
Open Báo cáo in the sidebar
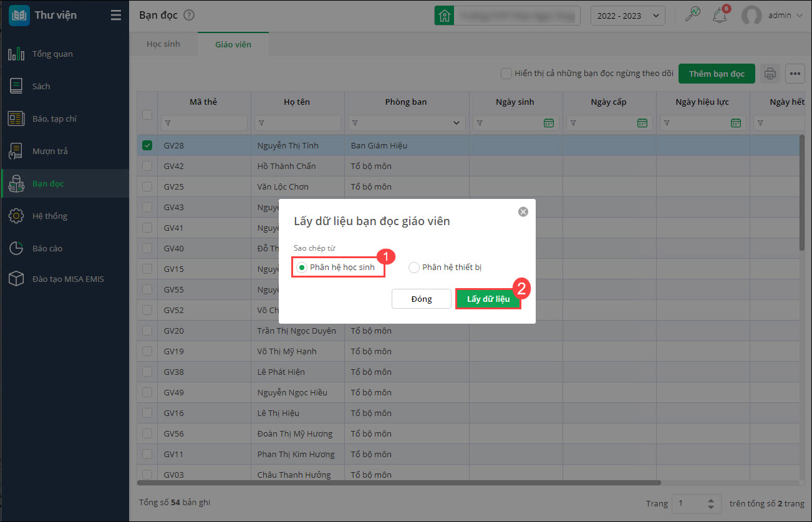pos(65,248)
